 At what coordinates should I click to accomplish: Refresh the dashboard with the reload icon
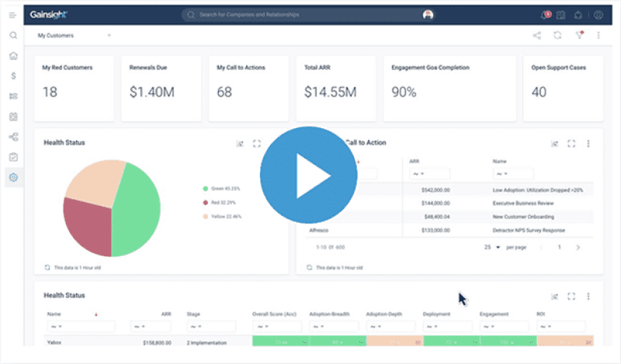(x=557, y=35)
